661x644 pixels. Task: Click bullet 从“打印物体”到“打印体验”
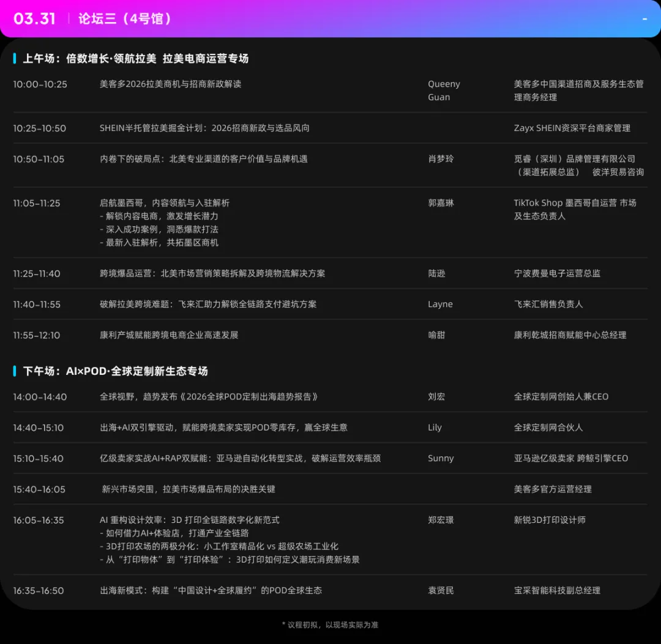coord(230,560)
